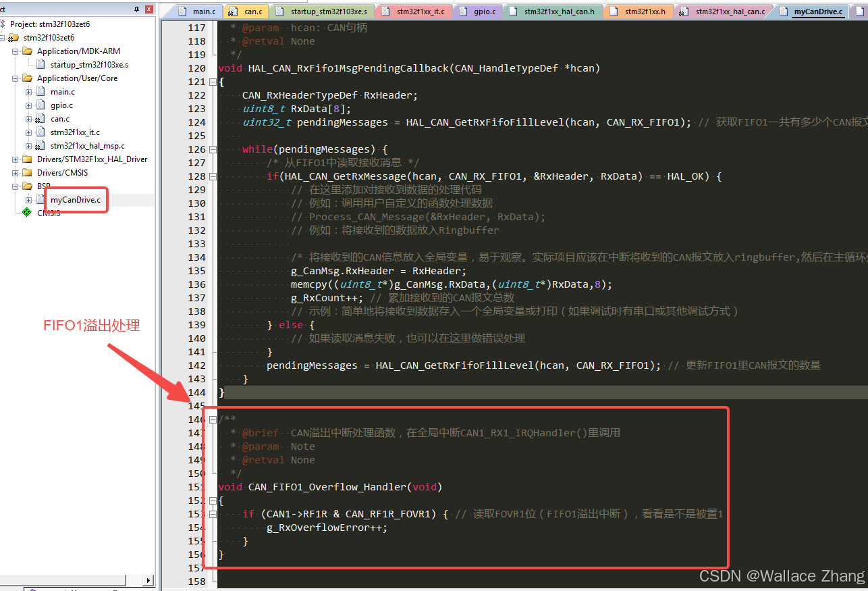Click HAL_CAN_RxFifo1MsgPendingCallback function name on line 120
The height and width of the screenshot is (591, 868).
348,68
